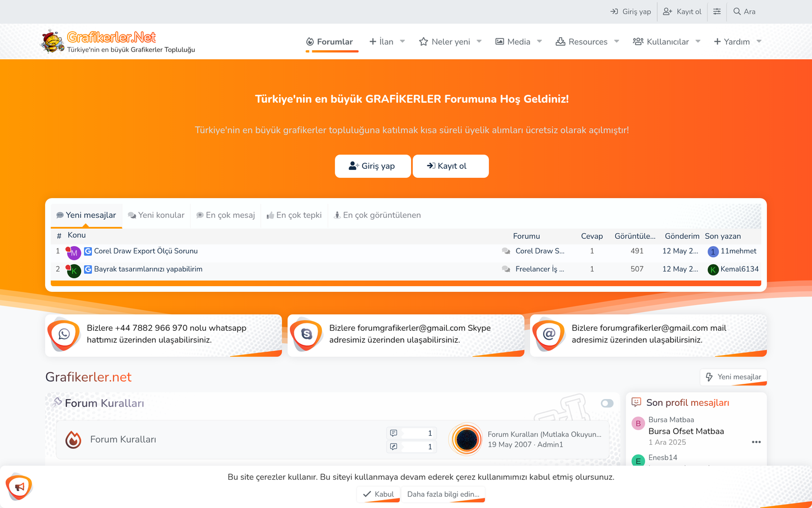Click Daha fazla bilgi edin... button
The width and height of the screenshot is (812, 508).
pyautogui.click(x=443, y=494)
